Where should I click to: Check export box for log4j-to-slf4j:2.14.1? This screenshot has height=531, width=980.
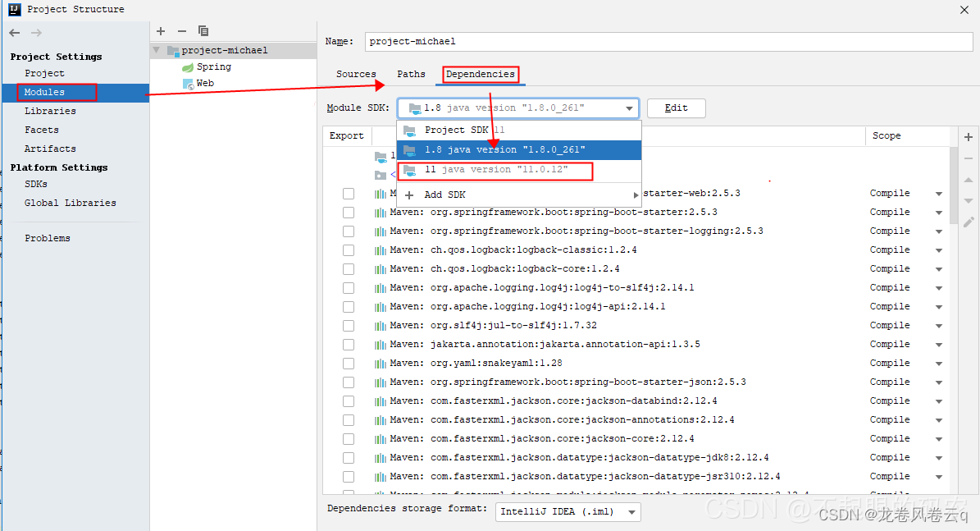pyautogui.click(x=348, y=288)
